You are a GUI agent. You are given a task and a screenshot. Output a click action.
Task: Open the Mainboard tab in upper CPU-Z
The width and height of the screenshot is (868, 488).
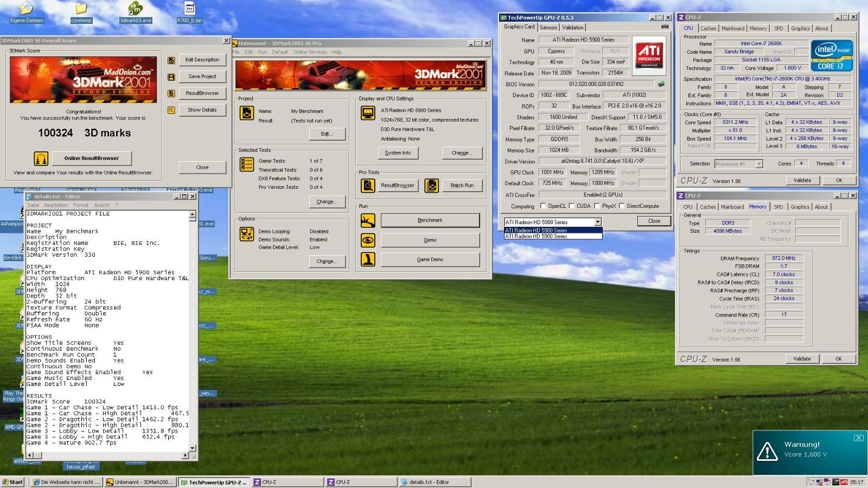click(732, 29)
